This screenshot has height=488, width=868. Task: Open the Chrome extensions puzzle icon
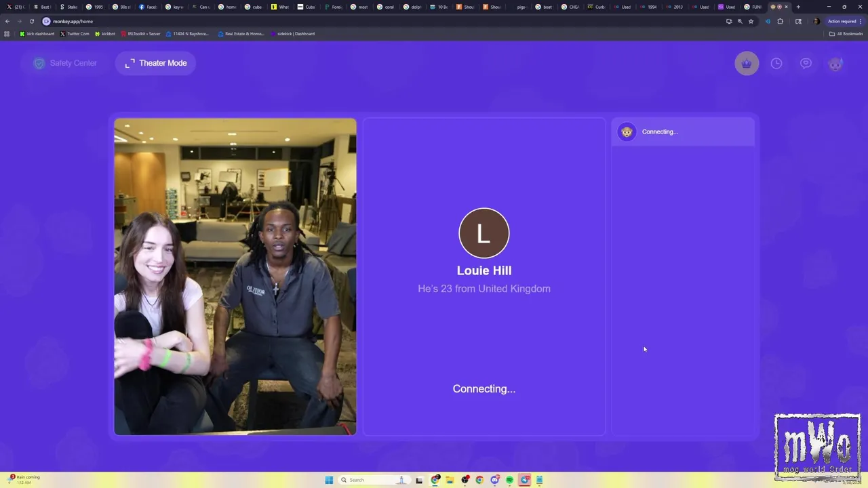coord(780,21)
